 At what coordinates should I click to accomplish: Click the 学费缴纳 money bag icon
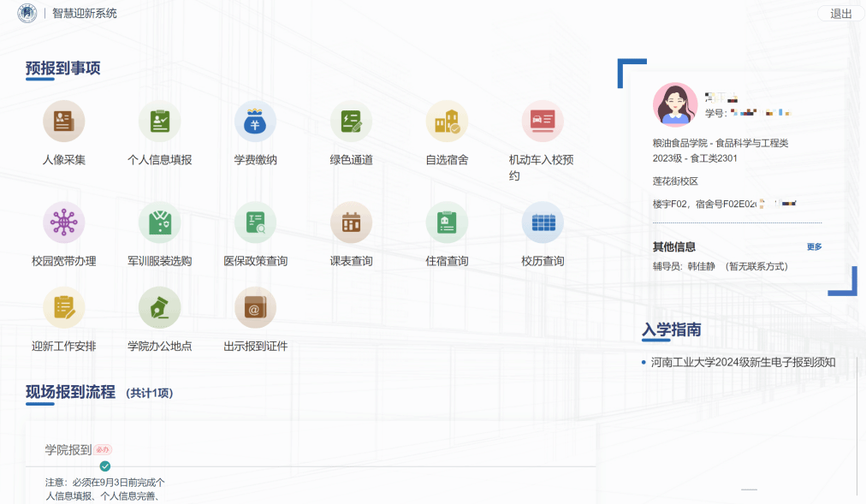256,122
